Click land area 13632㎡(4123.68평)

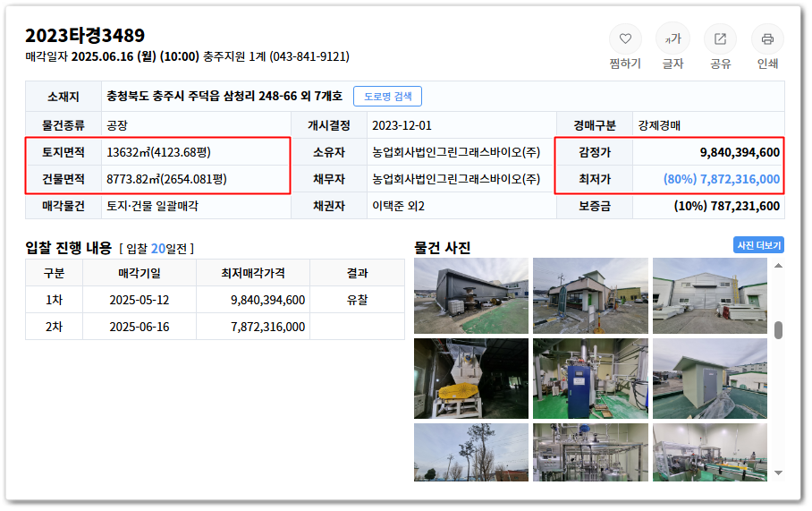(158, 152)
